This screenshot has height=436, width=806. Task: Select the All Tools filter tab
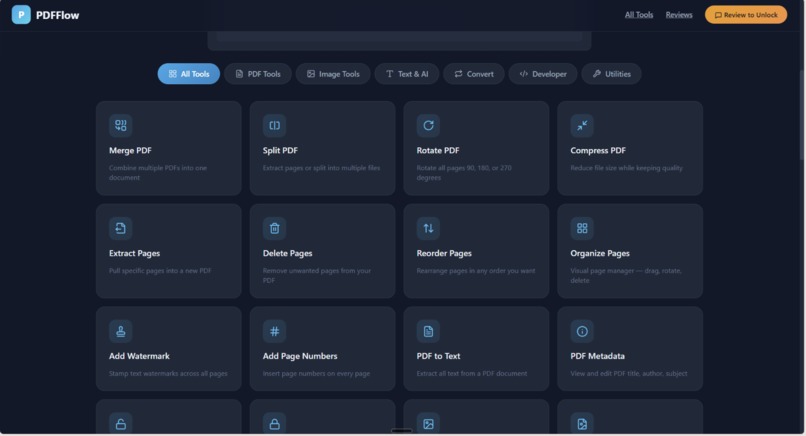pyautogui.click(x=189, y=74)
